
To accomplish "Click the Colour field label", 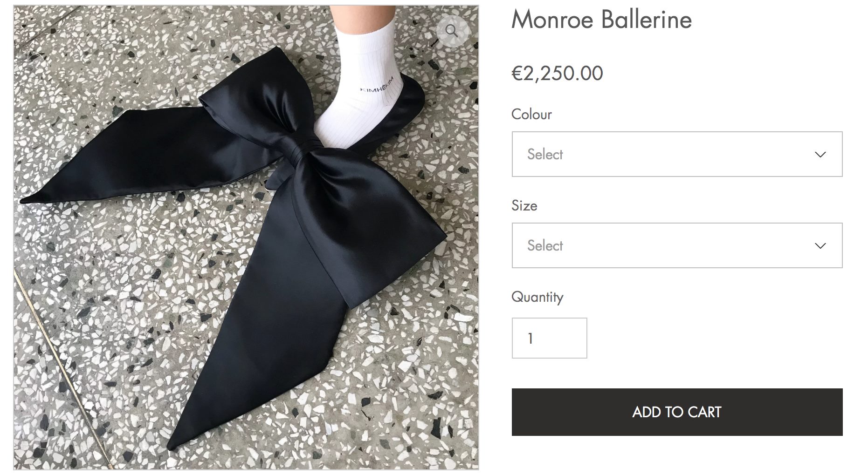I will tap(531, 115).
